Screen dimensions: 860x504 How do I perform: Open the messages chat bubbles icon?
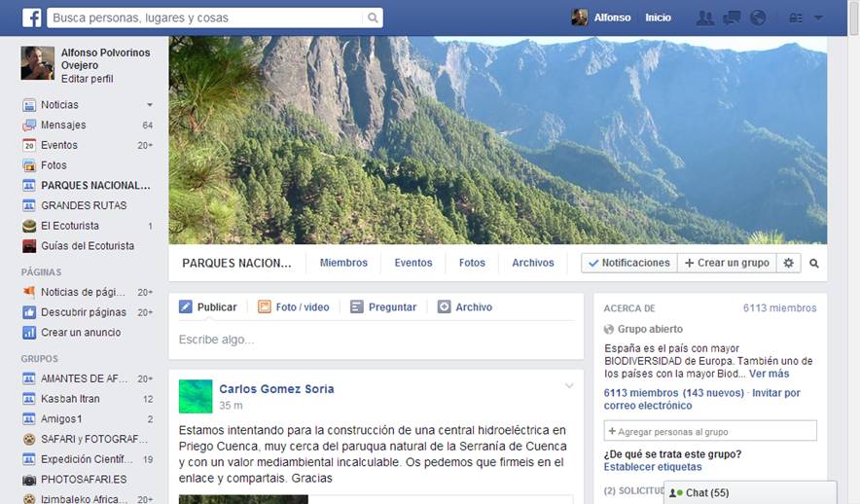pos(732,18)
